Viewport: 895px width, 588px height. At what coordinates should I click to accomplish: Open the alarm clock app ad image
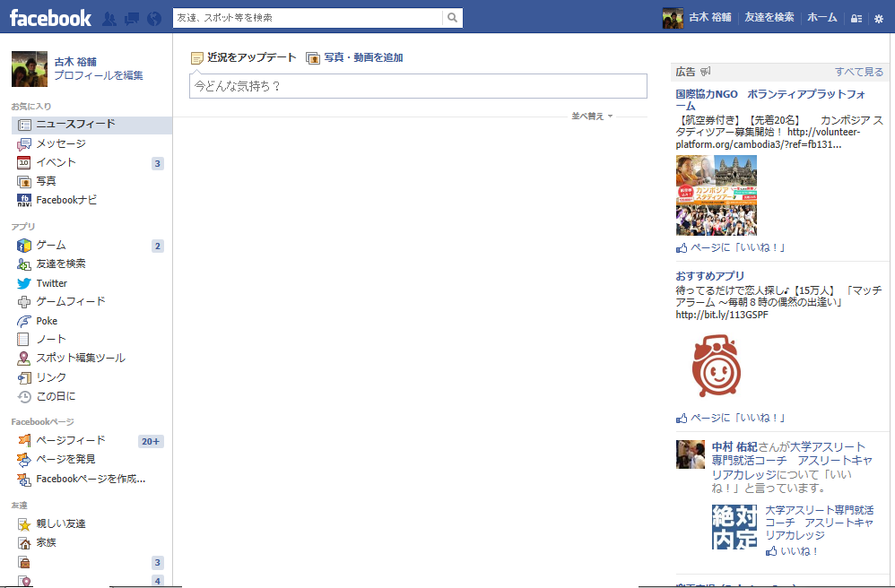pyautogui.click(x=717, y=366)
